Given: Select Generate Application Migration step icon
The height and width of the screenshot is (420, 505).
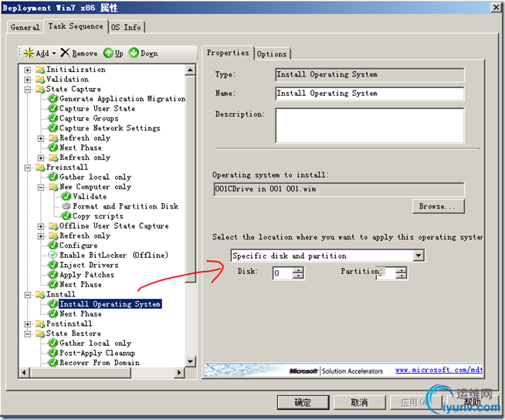Looking at the screenshot, I should tap(53, 99).
